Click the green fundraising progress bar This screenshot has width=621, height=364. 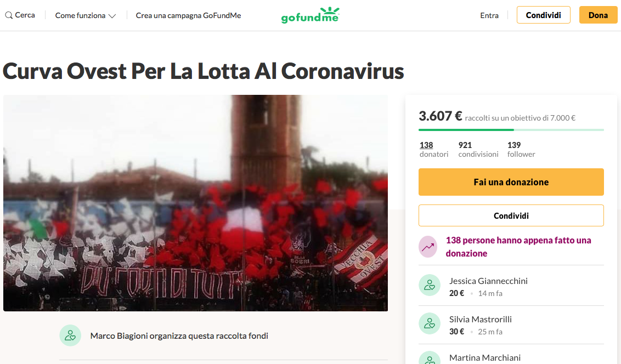(x=511, y=130)
